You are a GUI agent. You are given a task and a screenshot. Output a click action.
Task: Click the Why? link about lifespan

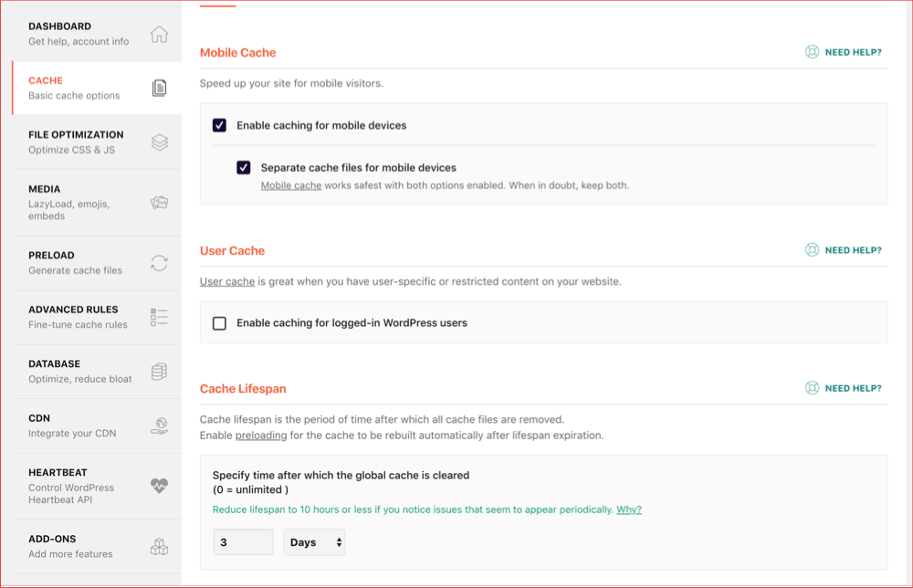click(629, 509)
